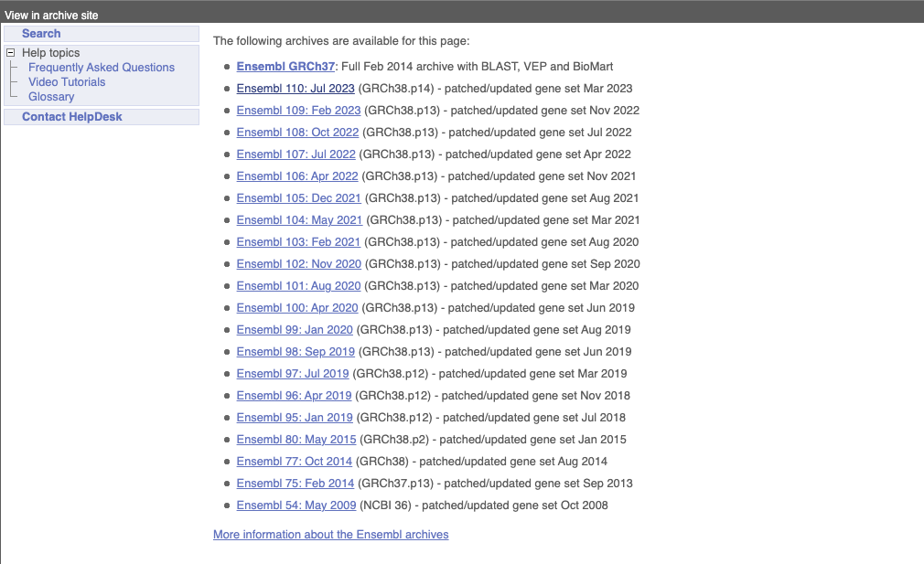Open Ensembl 80: May 2015 archive
The height and width of the screenshot is (564, 924).
(296, 440)
